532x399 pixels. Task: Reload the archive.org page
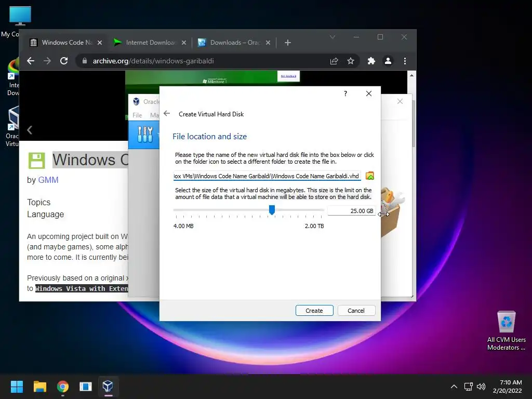pyautogui.click(x=64, y=61)
